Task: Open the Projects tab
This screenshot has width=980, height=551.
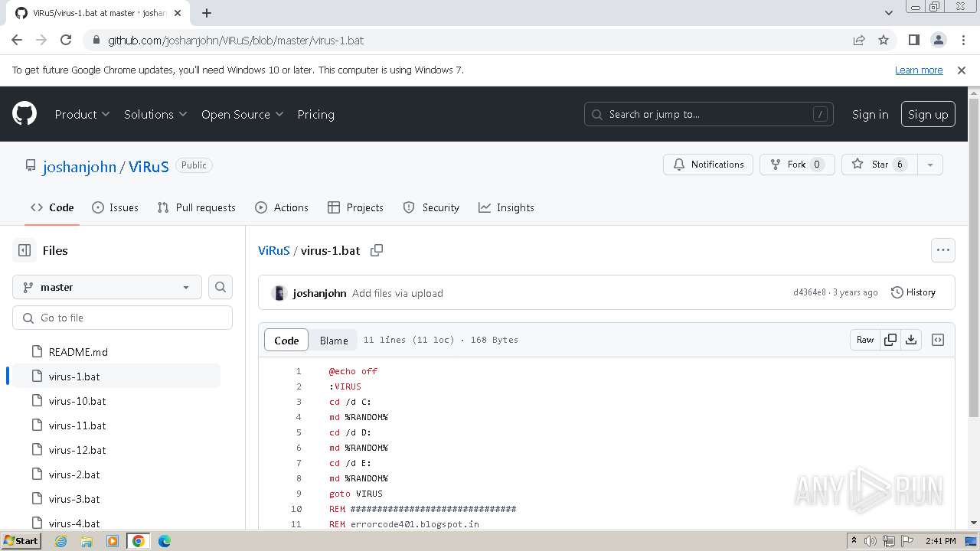Action: coord(355,207)
